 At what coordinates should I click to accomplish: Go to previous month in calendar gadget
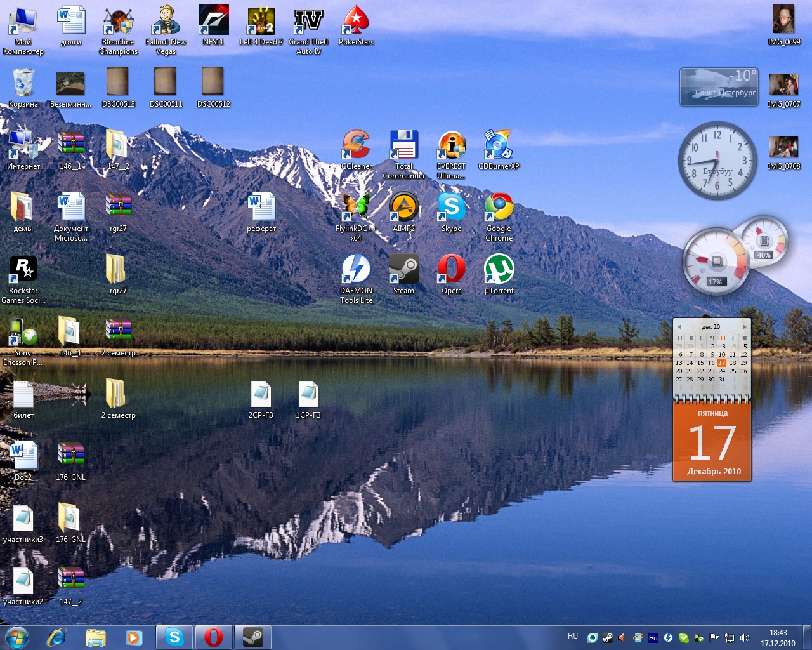(679, 327)
